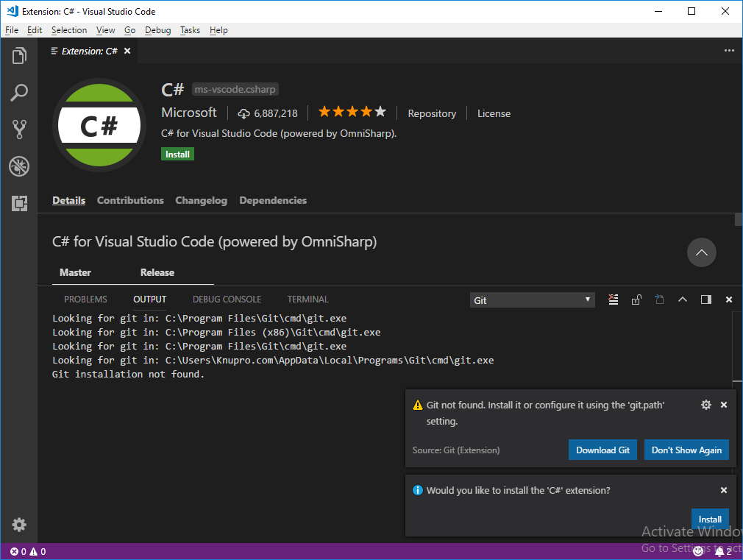Dismiss the C# extension install notification
This screenshot has height=560, width=743.
coord(724,490)
